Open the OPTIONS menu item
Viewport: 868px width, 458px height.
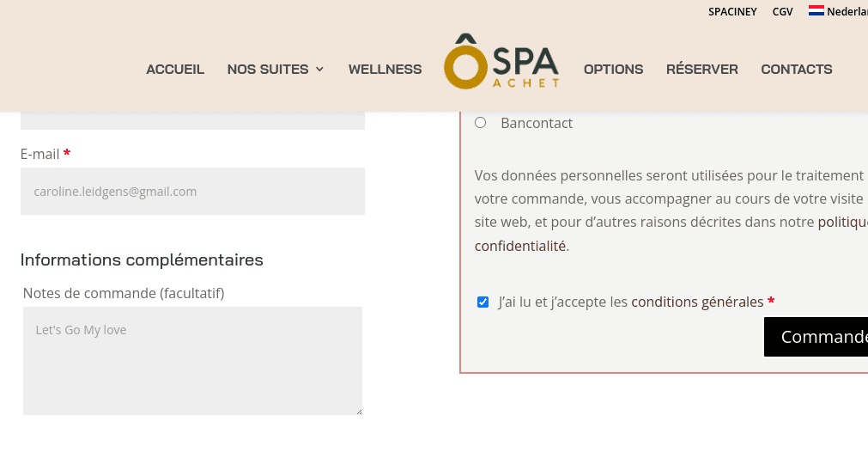(x=613, y=70)
